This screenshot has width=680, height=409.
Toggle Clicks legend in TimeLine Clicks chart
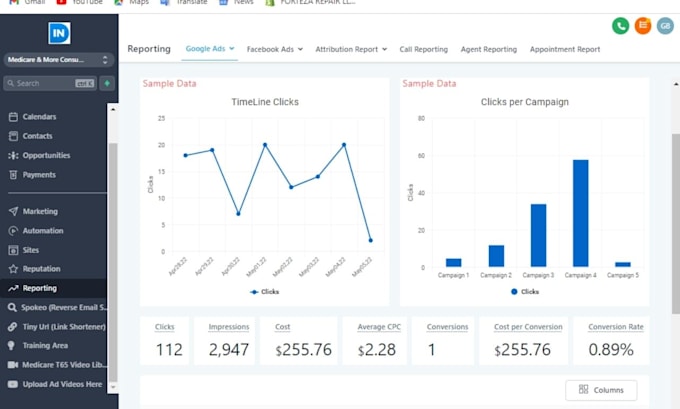[265, 292]
